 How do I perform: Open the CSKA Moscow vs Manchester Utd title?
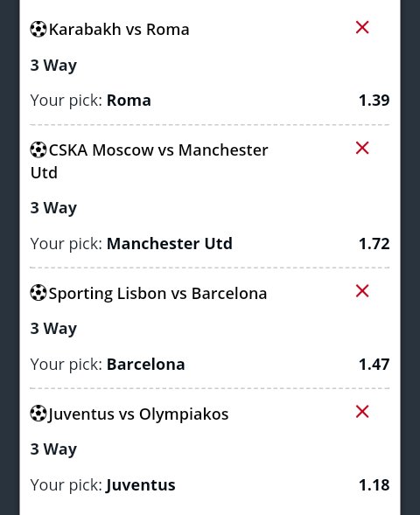[150, 161]
